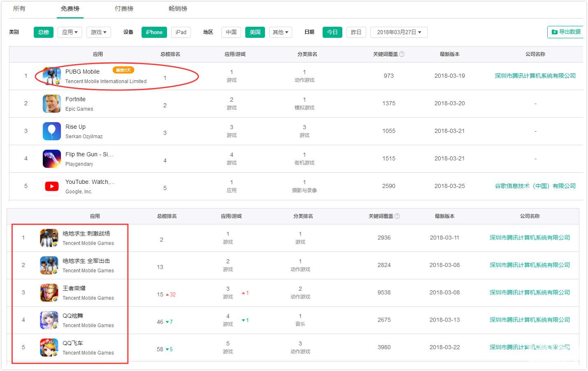Click the QQ飞车 app name

coord(73,343)
